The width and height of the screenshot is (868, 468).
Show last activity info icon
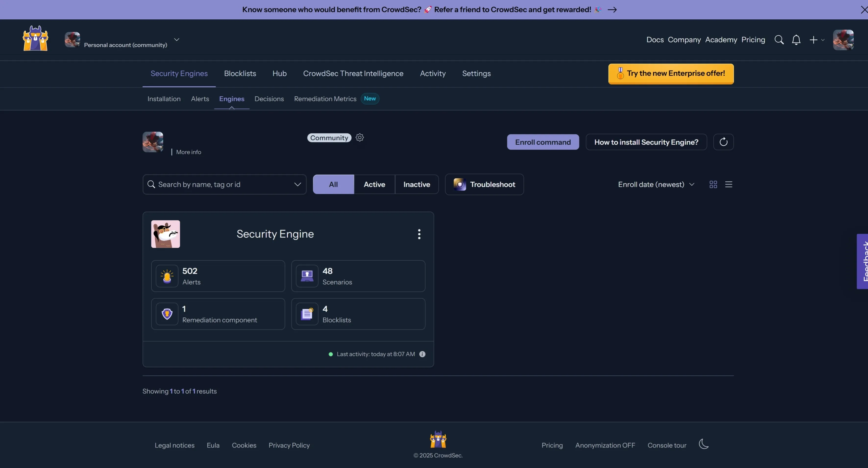422,354
